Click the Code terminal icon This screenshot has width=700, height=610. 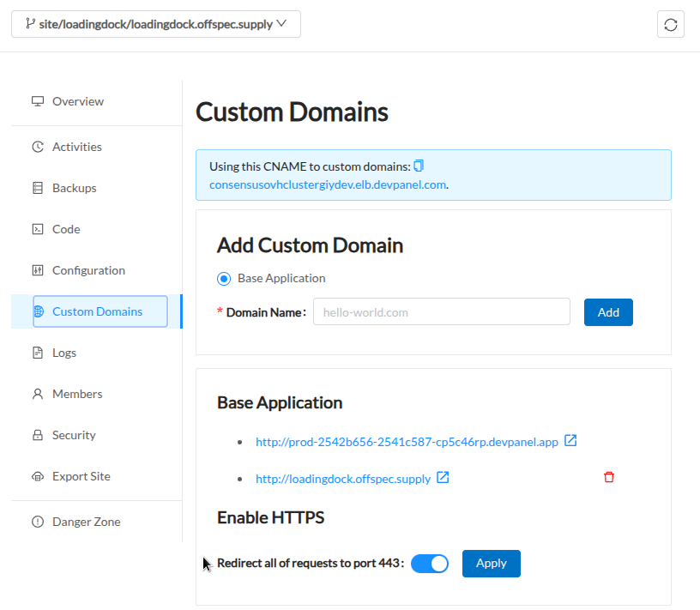(38, 229)
